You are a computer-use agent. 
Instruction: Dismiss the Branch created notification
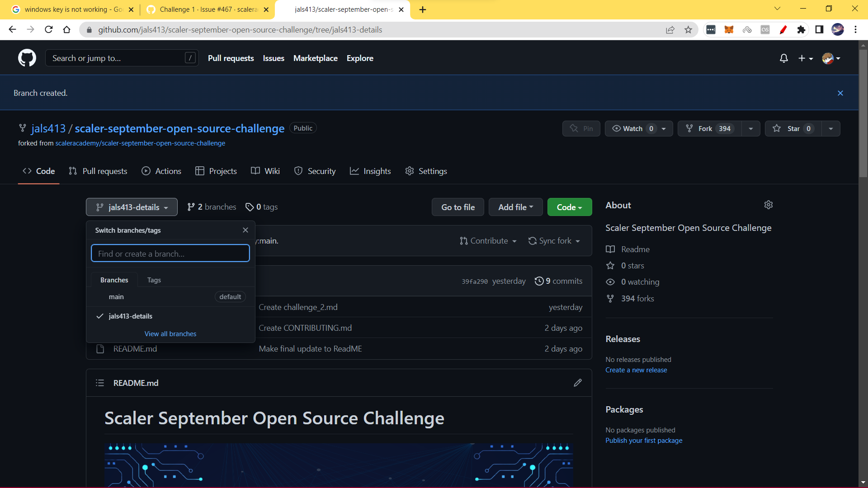pos(840,93)
